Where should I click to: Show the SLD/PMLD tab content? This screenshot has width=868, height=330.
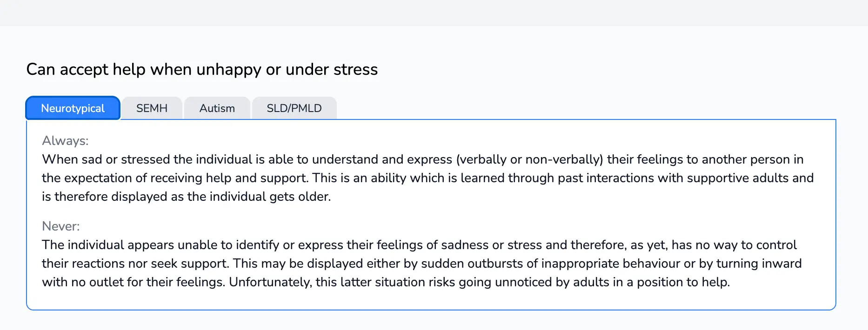(x=294, y=108)
